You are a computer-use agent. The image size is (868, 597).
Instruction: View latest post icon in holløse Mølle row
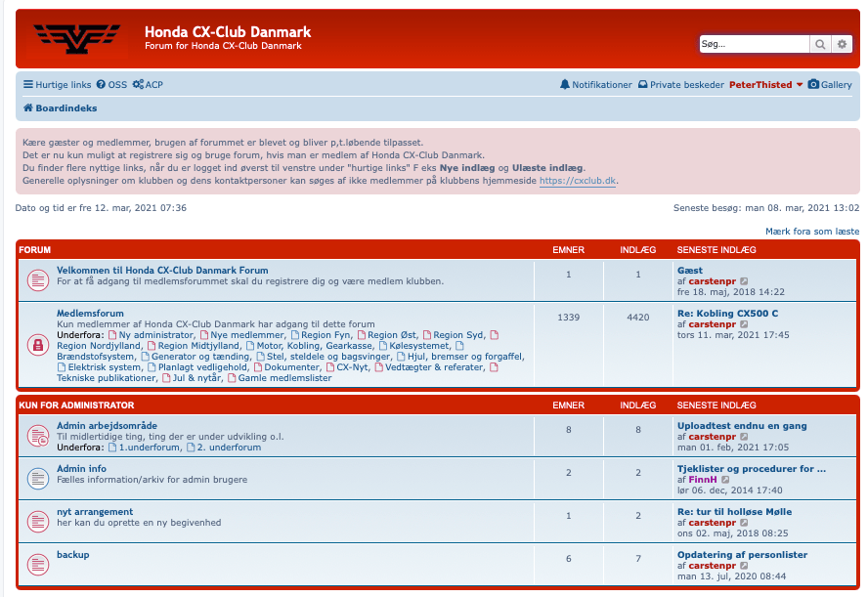click(744, 523)
